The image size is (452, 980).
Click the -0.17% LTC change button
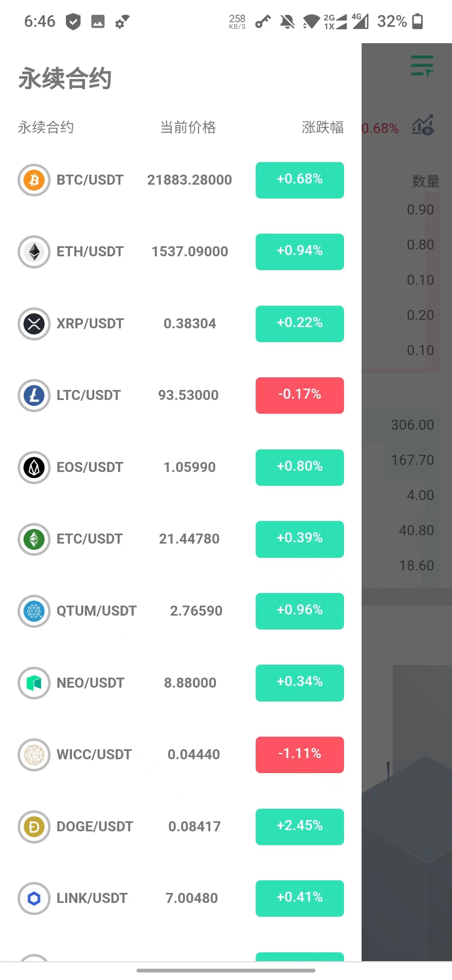click(x=300, y=395)
